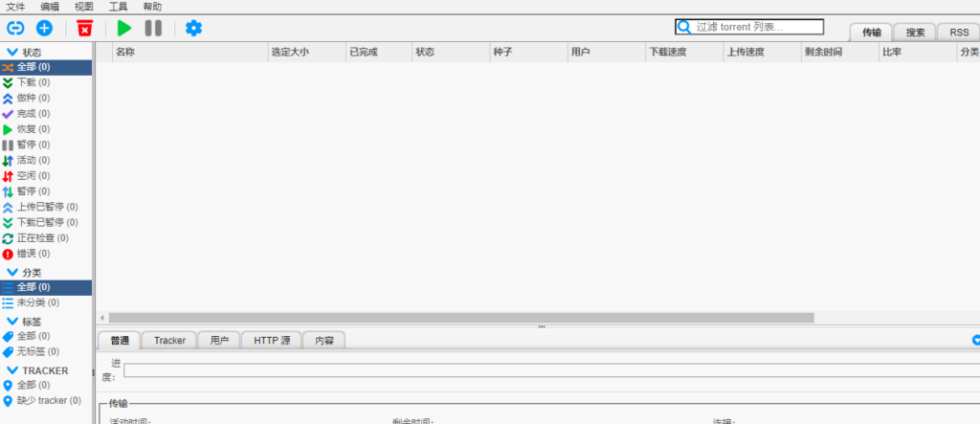Click the red delete torrent icon
980x424 pixels.
(85, 29)
